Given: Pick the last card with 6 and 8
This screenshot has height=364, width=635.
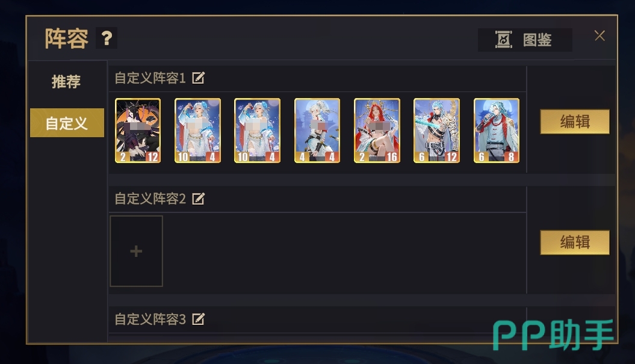Looking at the screenshot, I should [x=497, y=131].
